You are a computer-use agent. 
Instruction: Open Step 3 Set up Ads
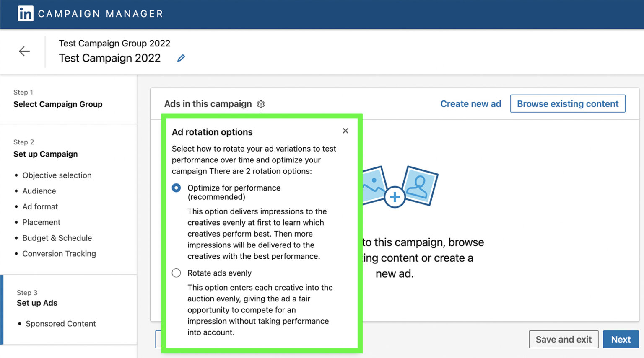pos(37,298)
